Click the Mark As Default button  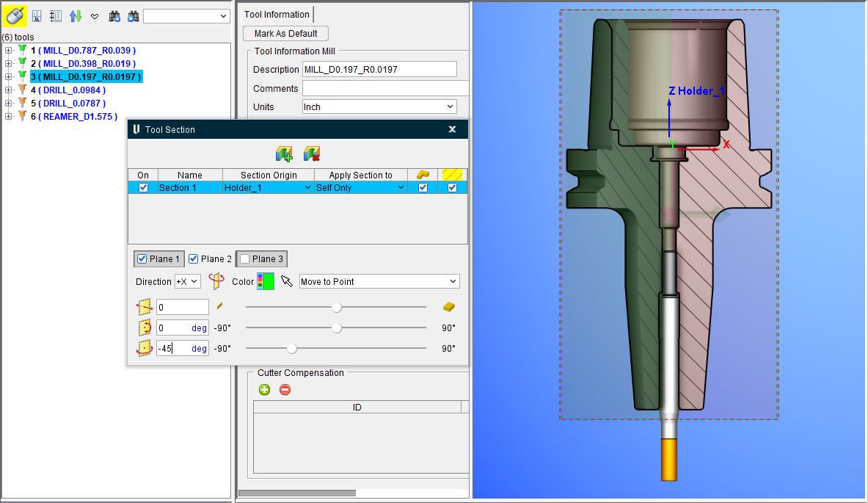285,34
